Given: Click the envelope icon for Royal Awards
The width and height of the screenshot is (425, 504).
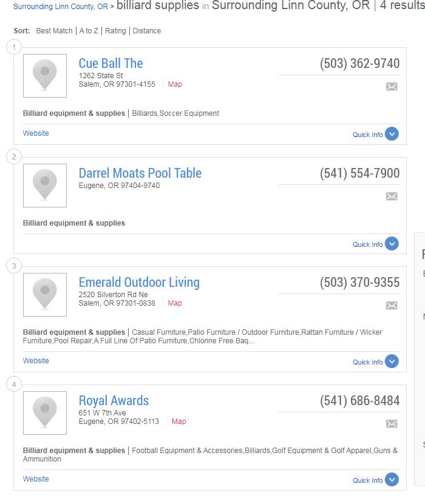Looking at the screenshot, I should [392, 424].
